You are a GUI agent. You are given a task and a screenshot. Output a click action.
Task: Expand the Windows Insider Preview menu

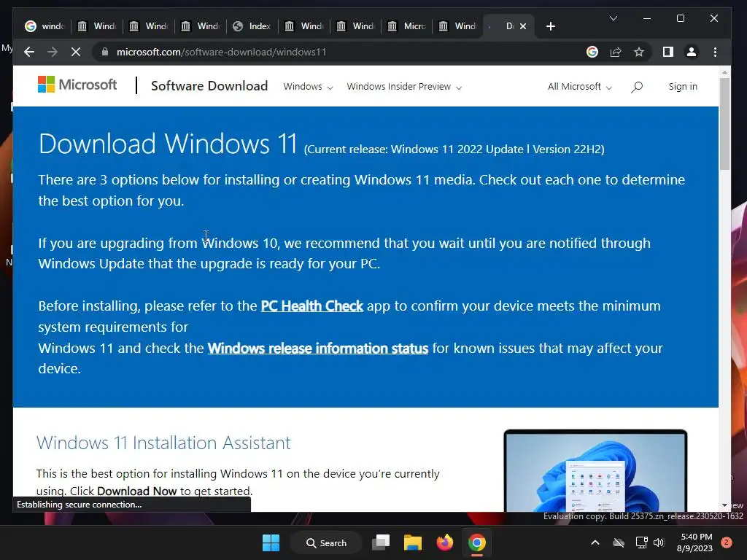click(404, 87)
